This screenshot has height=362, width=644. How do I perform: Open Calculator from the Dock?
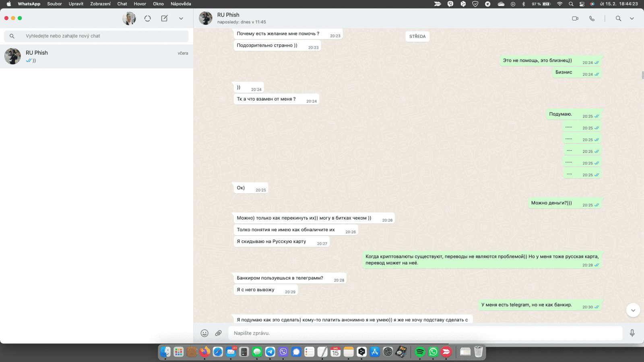pos(244,352)
